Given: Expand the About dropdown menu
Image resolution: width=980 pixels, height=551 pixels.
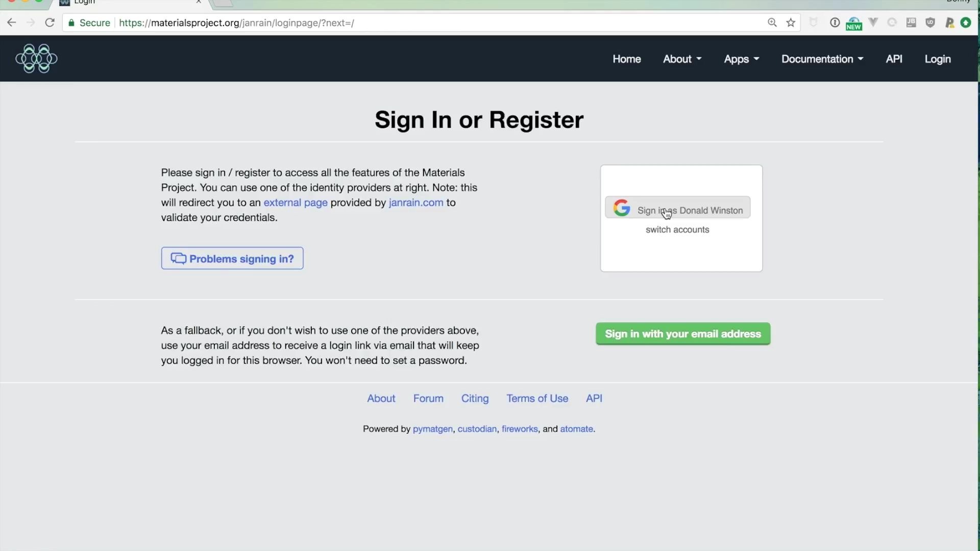Looking at the screenshot, I should 682,59.
